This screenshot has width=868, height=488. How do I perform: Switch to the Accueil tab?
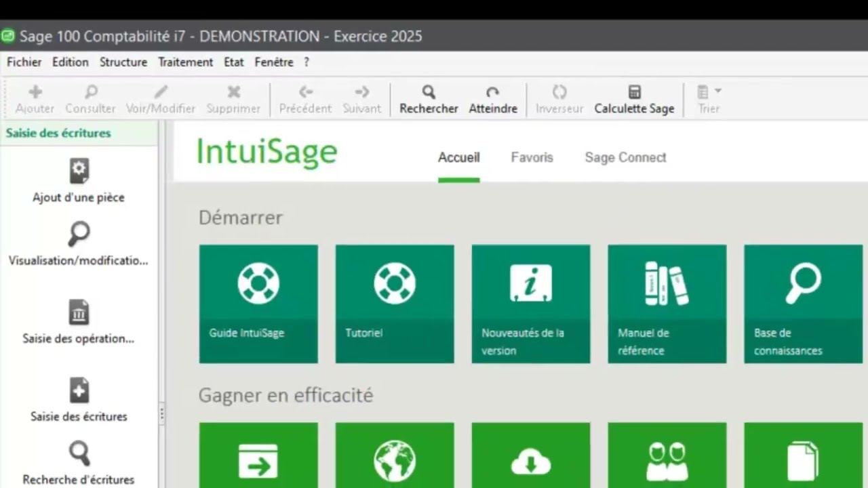click(x=459, y=157)
